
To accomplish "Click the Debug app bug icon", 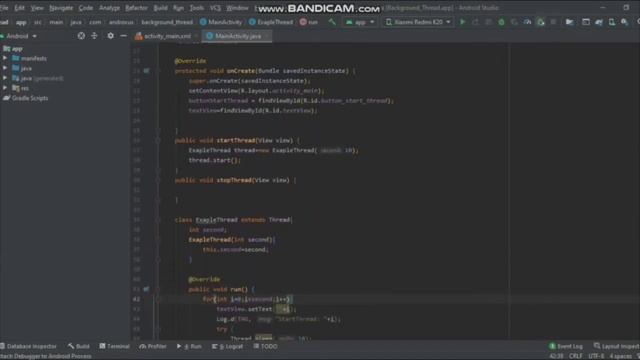I will (501, 22).
